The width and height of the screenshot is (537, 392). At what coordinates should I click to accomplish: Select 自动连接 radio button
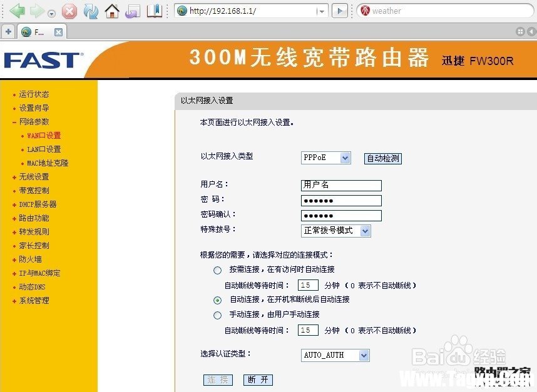(217, 300)
